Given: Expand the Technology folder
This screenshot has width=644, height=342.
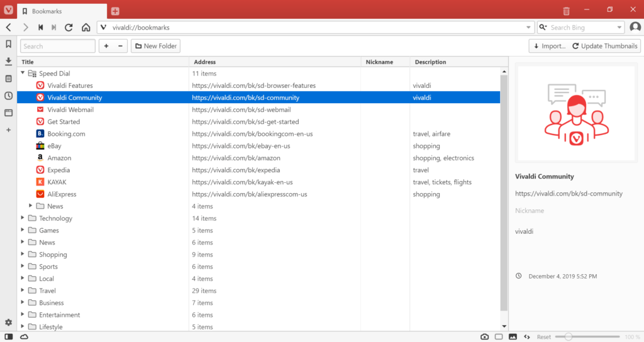Looking at the screenshot, I should click(23, 218).
